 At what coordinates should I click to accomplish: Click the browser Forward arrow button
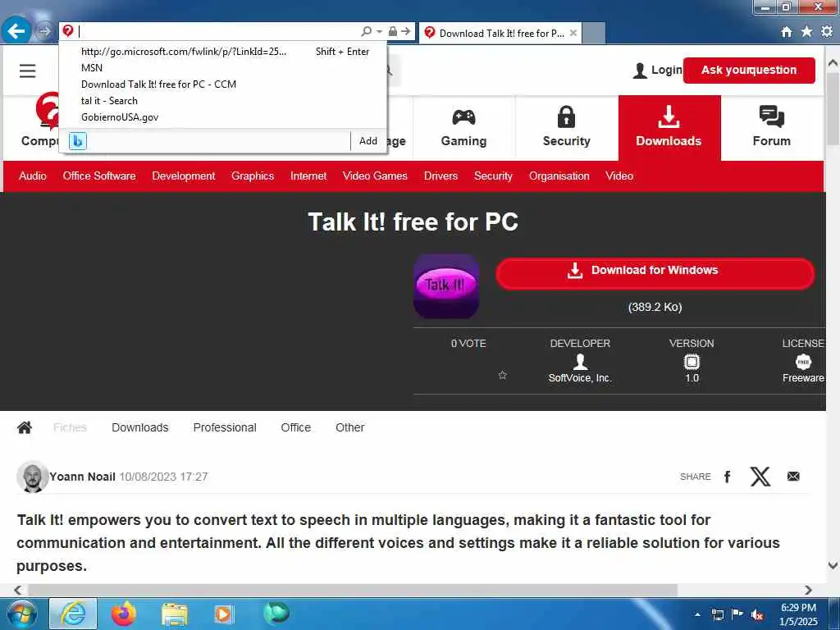tap(44, 31)
